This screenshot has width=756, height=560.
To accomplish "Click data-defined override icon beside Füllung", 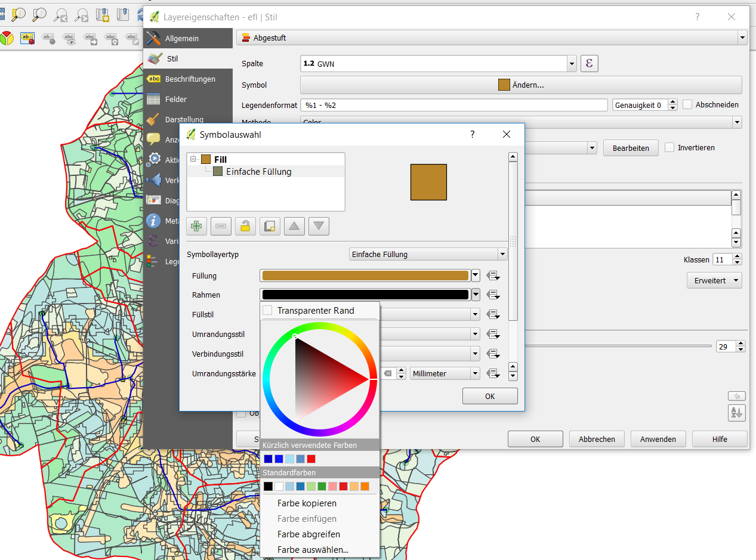I will pyautogui.click(x=493, y=276).
